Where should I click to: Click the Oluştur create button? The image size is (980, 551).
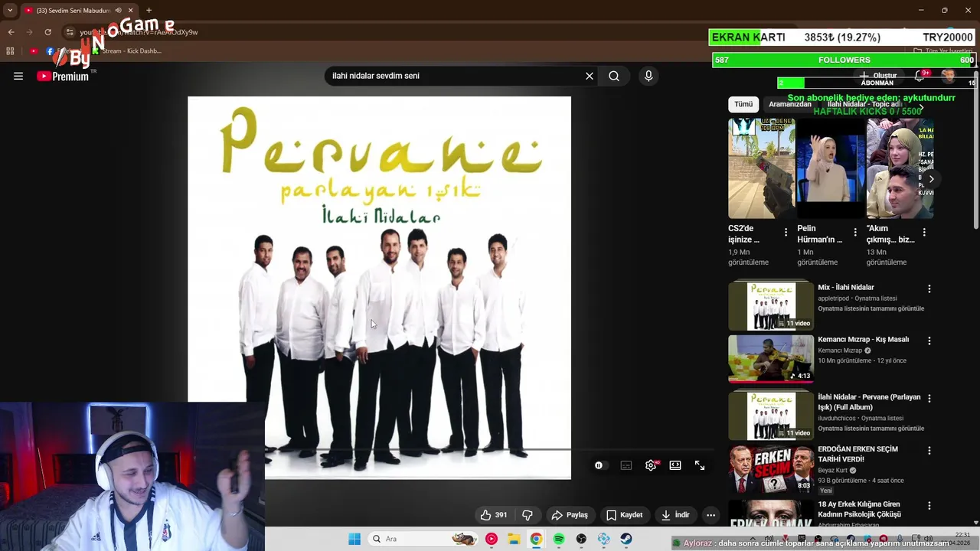pyautogui.click(x=877, y=76)
